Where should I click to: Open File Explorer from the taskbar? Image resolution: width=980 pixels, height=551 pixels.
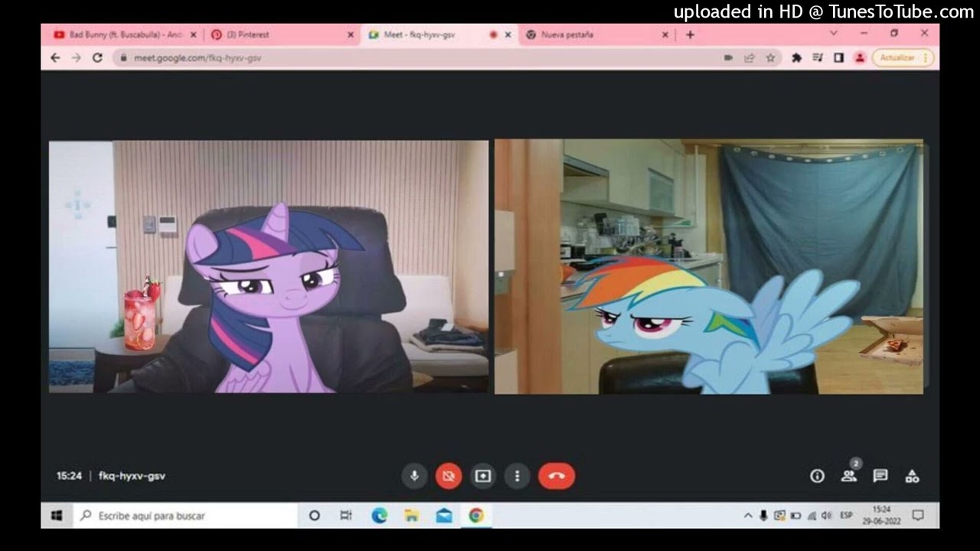click(x=412, y=516)
